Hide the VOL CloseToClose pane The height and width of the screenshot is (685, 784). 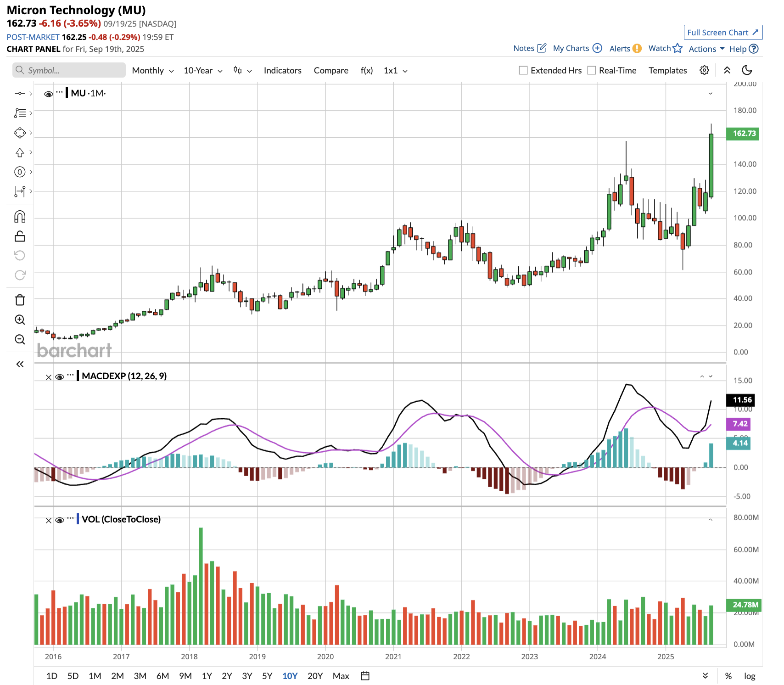click(x=59, y=520)
